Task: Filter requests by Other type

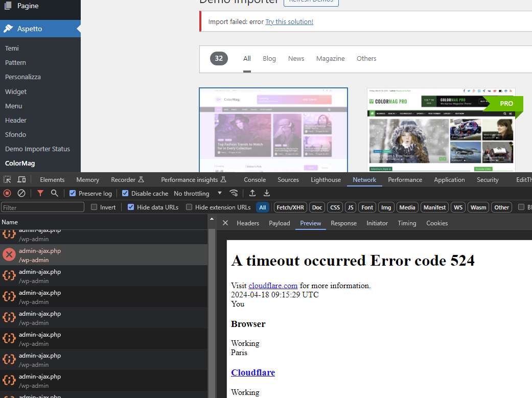Action: [501, 207]
